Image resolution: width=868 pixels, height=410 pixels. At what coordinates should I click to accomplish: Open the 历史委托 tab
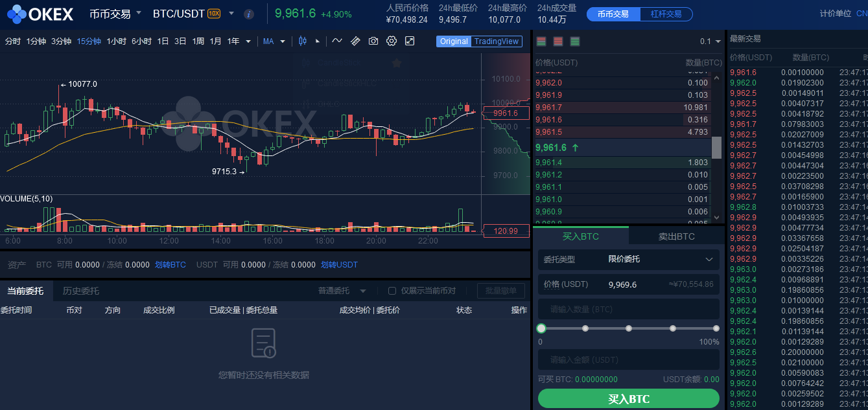[x=79, y=291]
